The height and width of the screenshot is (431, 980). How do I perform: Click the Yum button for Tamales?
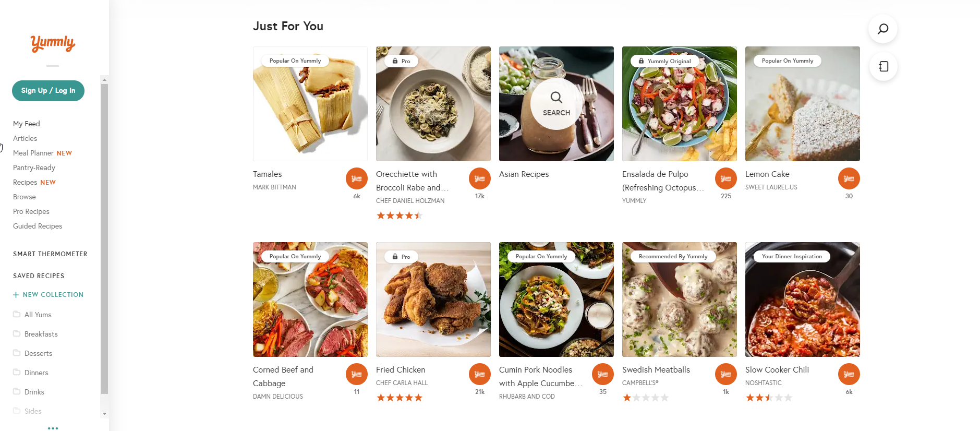[356, 178]
